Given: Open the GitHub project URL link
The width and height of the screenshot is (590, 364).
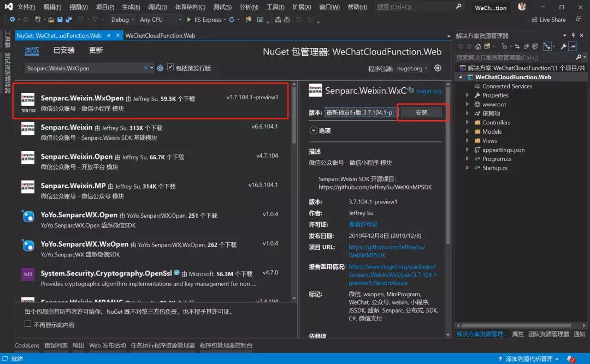Looking at the screenshot, I should (387, 251).
